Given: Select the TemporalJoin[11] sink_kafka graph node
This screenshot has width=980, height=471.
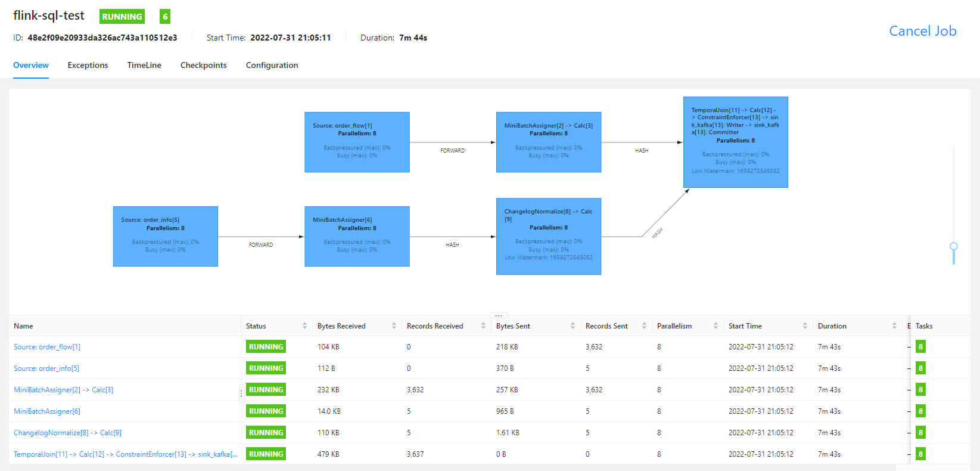Looking at the screenshot, I should (736, 142).
